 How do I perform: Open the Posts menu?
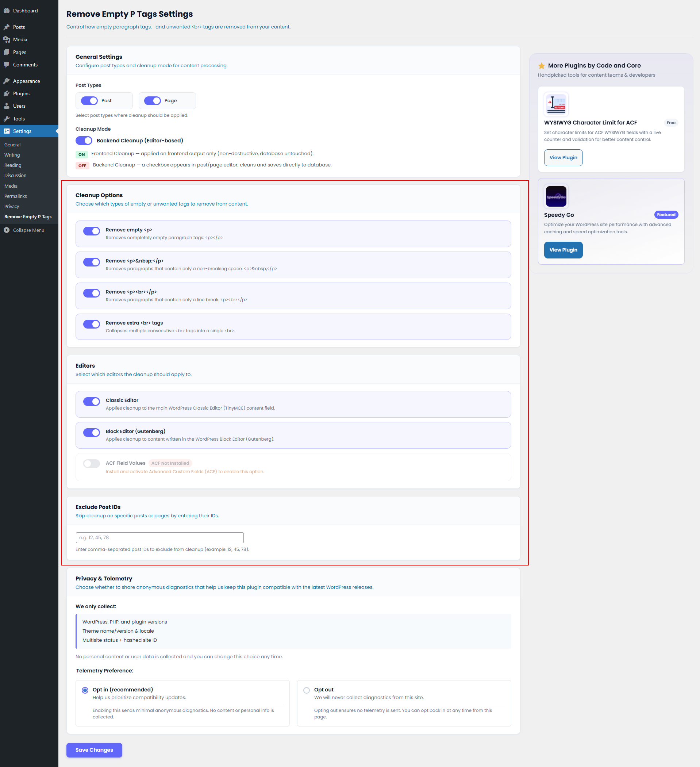(29, 27)
